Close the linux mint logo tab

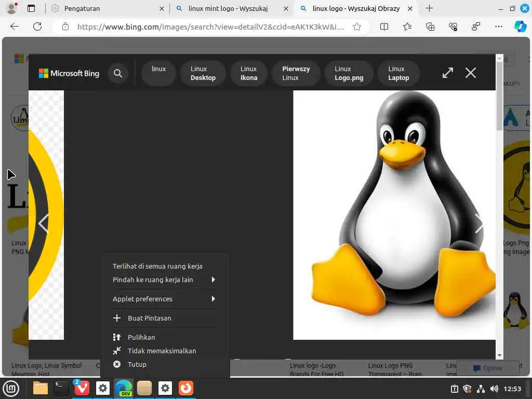click(x=286, y=8)
